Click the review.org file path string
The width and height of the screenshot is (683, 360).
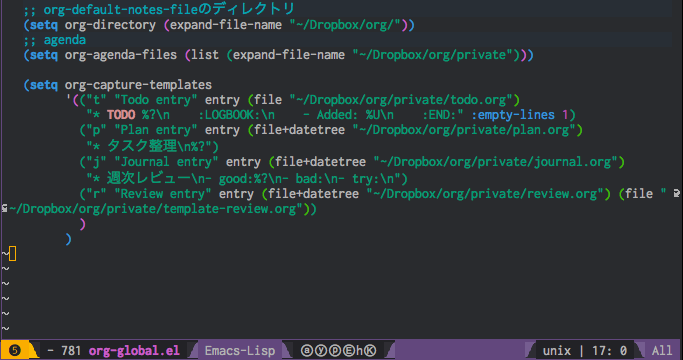[x=485, y=194]
